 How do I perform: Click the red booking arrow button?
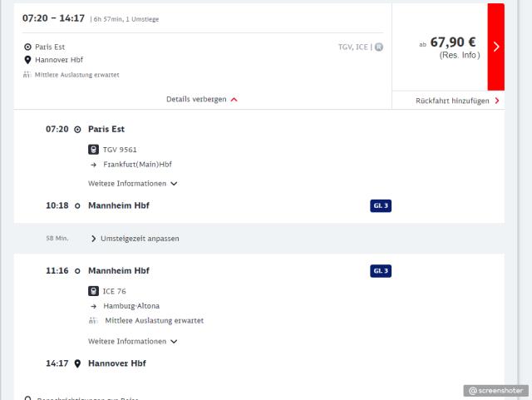click(495, 47)
